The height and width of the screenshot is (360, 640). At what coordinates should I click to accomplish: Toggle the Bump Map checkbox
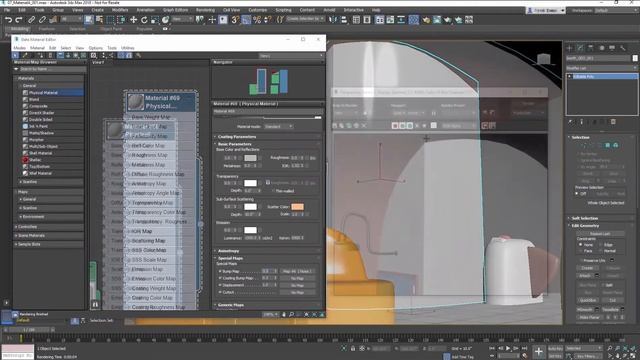coord(220,271)
